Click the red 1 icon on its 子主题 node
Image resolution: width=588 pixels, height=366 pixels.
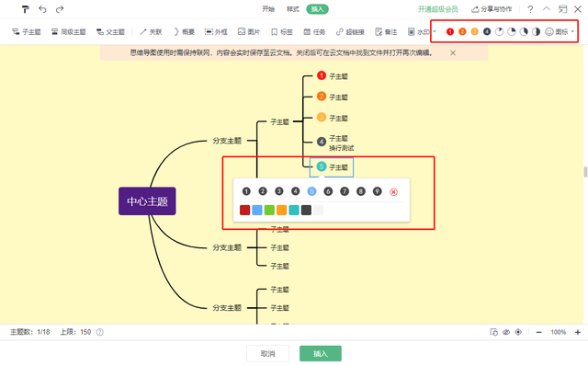(322, 75)
